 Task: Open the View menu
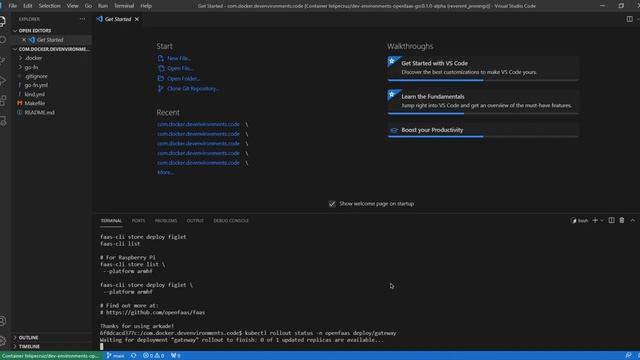72,6
